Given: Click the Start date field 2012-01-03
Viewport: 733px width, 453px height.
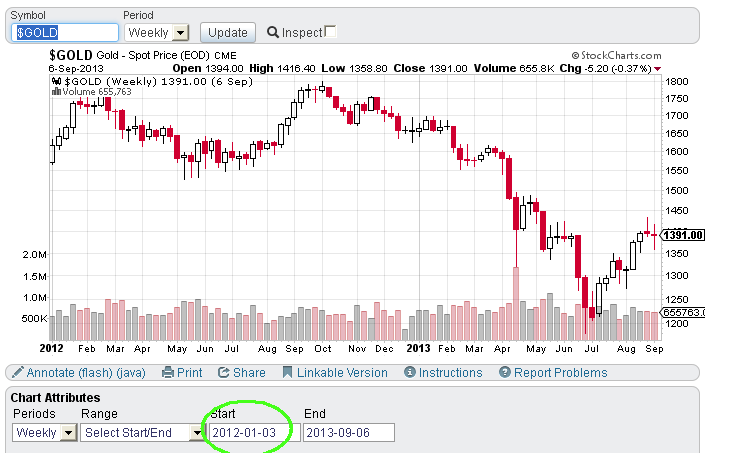Looking at the screenshot, I should [x=254, y=432].
